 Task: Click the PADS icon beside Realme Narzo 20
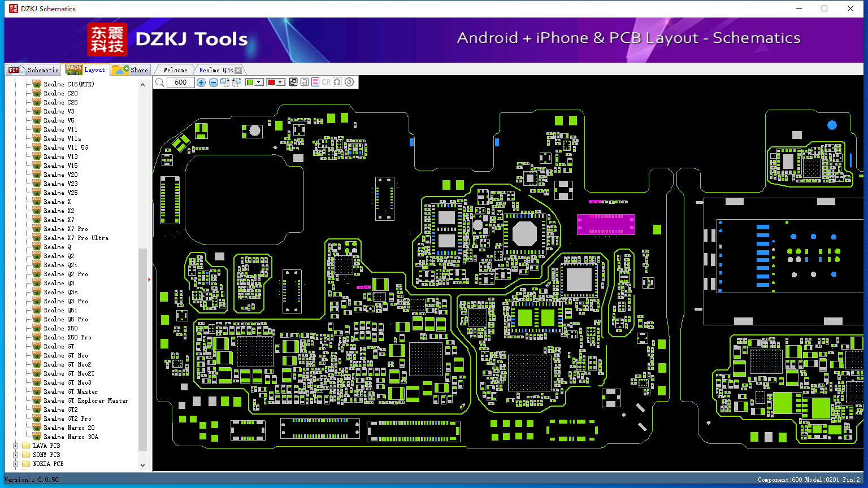pos(37,428)
